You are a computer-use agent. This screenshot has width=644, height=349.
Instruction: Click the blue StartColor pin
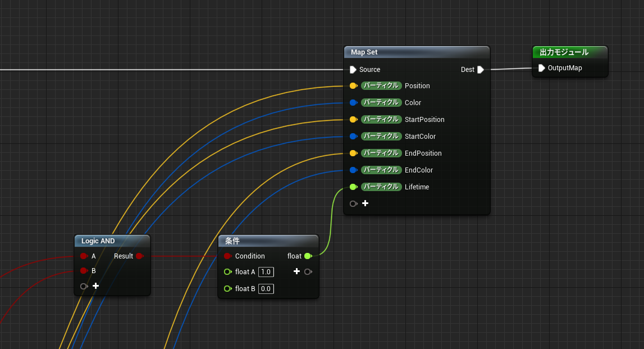[x=353, y=137]
